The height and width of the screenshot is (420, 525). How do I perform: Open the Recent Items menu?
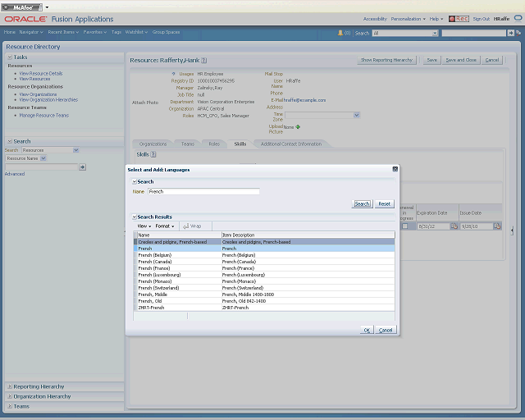point(63,32)
